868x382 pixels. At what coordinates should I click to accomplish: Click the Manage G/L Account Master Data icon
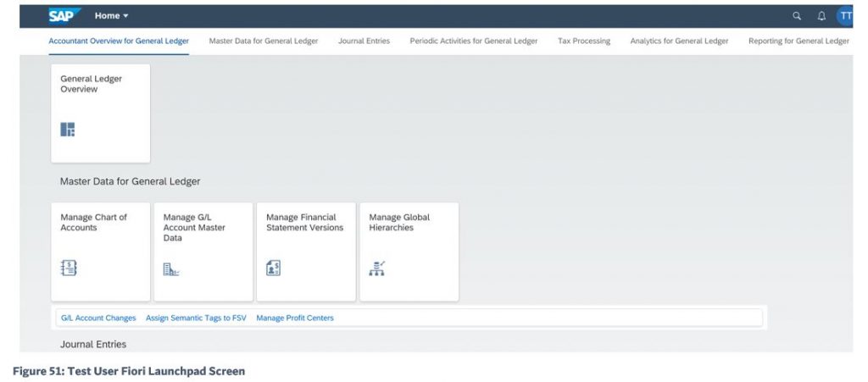[171, 269]
